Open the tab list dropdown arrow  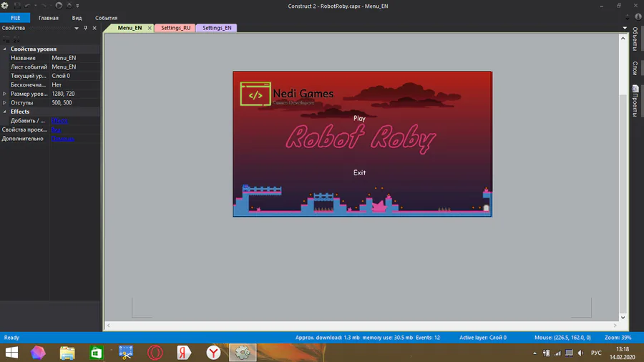tap(625, 28)
